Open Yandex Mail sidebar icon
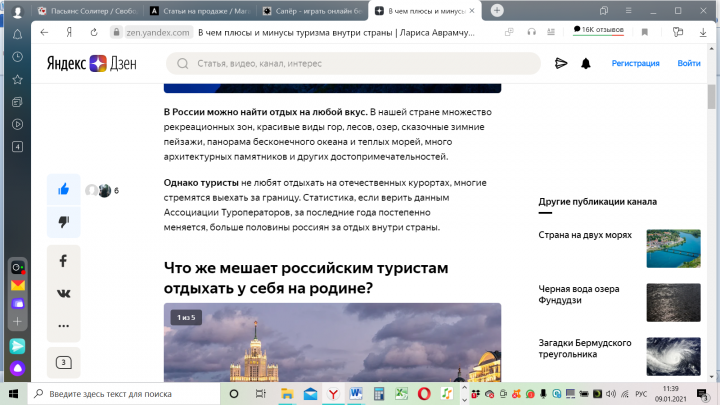 point(17,285)
